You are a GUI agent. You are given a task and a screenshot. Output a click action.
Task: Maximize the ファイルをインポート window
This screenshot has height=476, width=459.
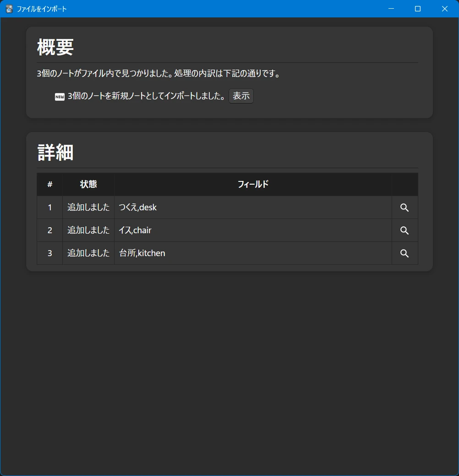click(x=418, y=9)
